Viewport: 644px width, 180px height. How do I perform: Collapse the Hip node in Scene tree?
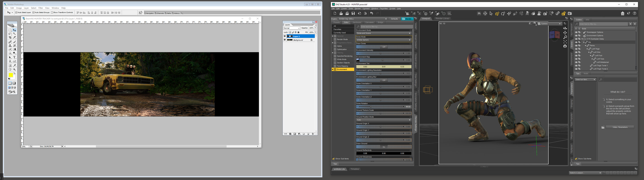click(x=584, y=42)
